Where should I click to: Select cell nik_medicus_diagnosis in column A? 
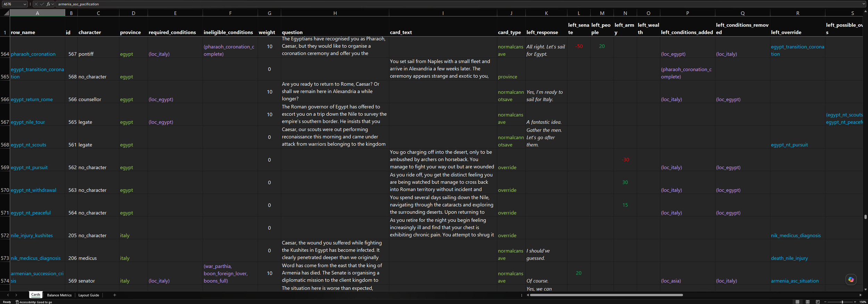[x=37, y=251]
